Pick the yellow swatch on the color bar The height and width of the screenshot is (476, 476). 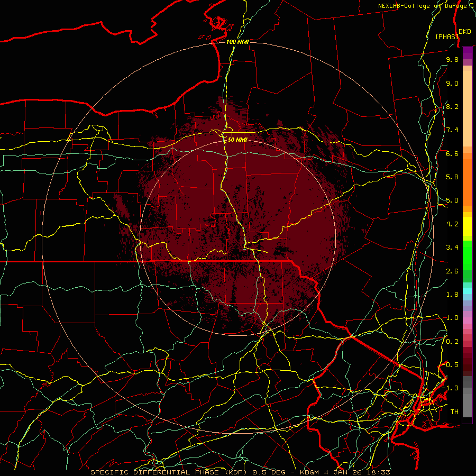(x=467, y=226)
